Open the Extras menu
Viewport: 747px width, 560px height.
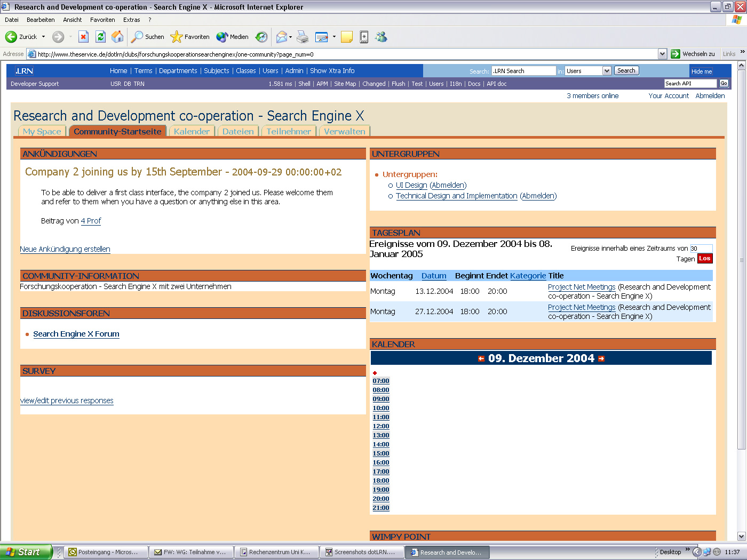click(x=131, y=20)
